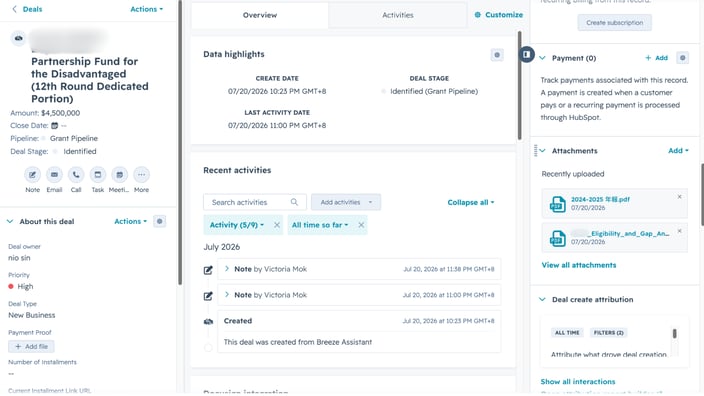This screenshot has width=704, height=396.
Task: Click Add in the Payment section
Action: tap(656, 58)
